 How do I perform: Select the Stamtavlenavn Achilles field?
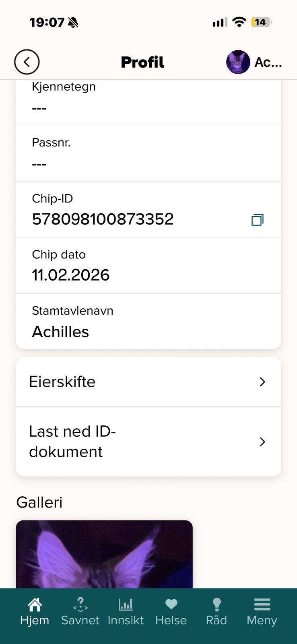148,321
